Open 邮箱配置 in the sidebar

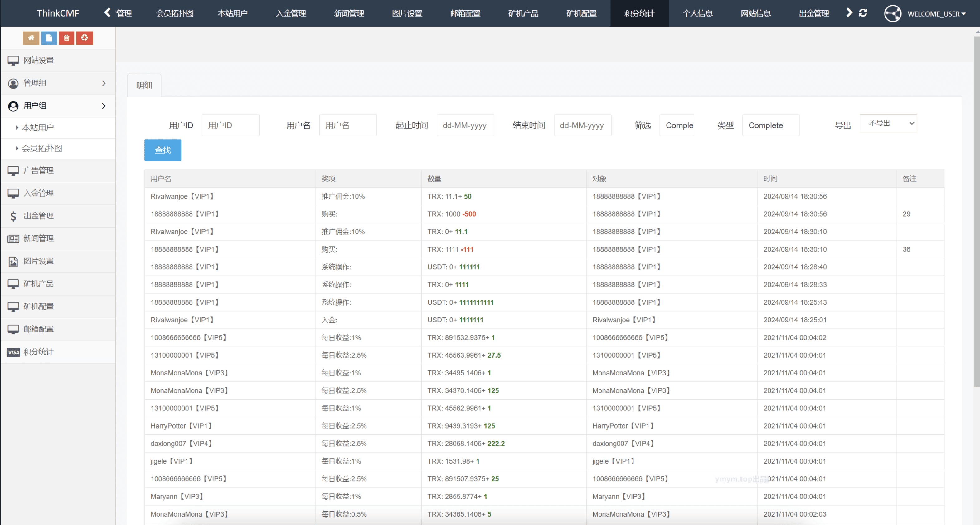click(x=58, y=329)
